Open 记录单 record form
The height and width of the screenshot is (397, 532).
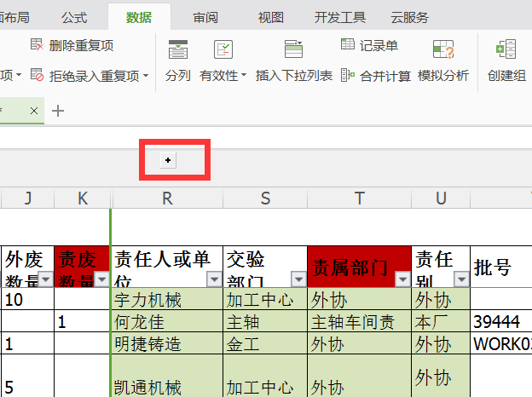(369, 45)
